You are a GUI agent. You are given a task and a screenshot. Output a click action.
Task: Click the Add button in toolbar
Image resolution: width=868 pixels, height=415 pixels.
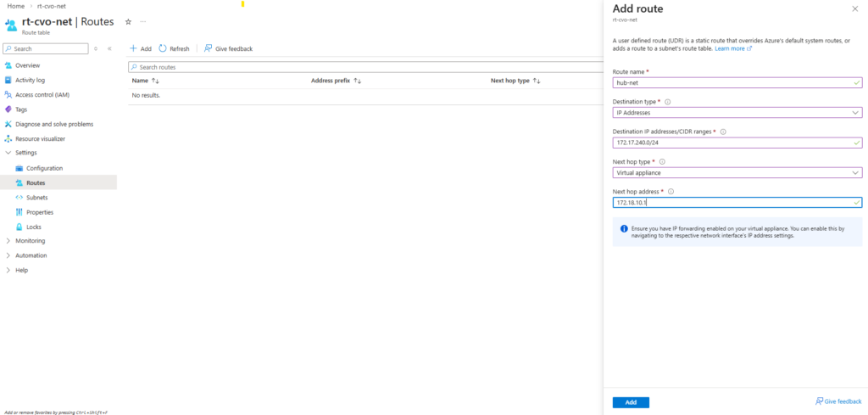pos(141,48)
